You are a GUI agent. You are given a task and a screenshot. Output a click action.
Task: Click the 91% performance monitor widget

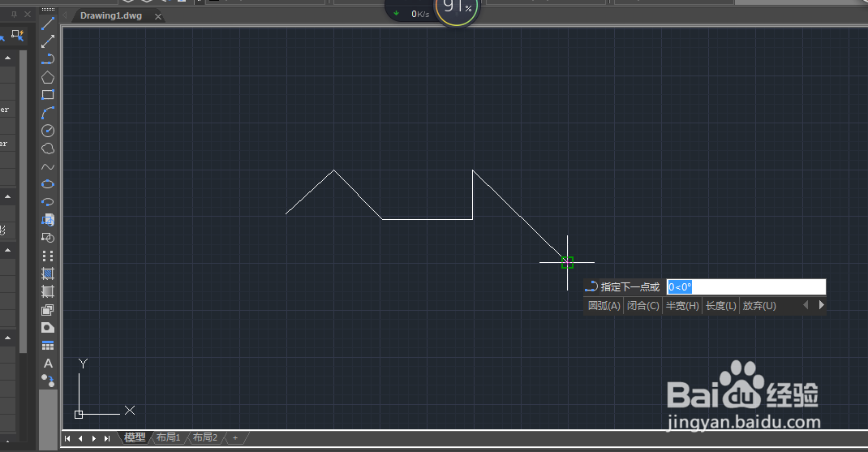click(x=457, y=10)
